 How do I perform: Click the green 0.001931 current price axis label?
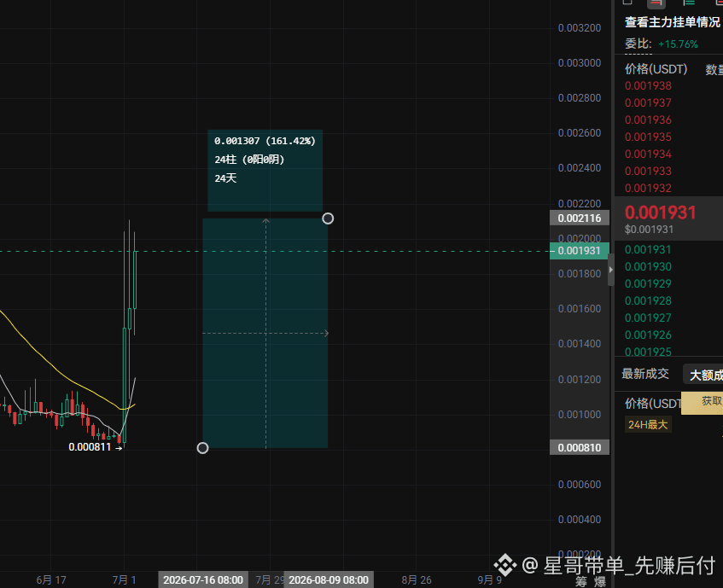[x=579, y=251]
